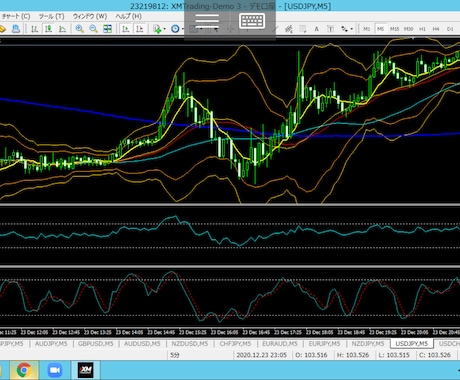Click the H: 103.526 status value
Screen dimensions: 460x380
click(353, 355)
